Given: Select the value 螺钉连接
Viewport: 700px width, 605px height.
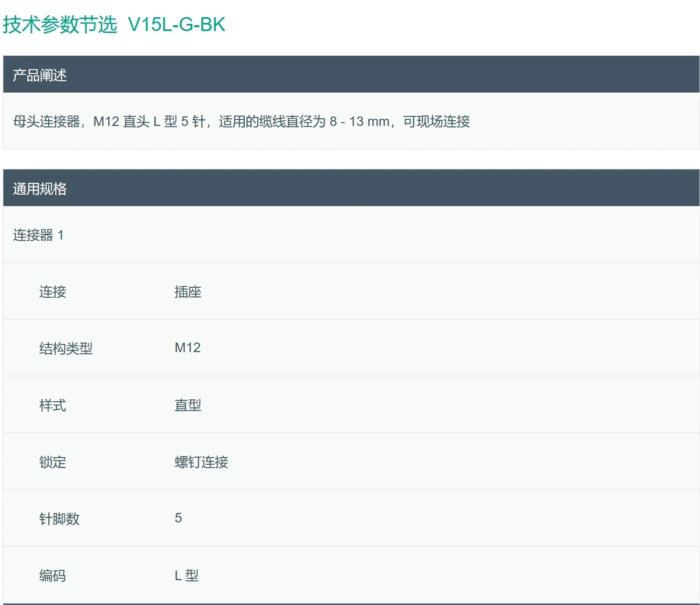Looking at the screenshot, I should coord(201,462).
